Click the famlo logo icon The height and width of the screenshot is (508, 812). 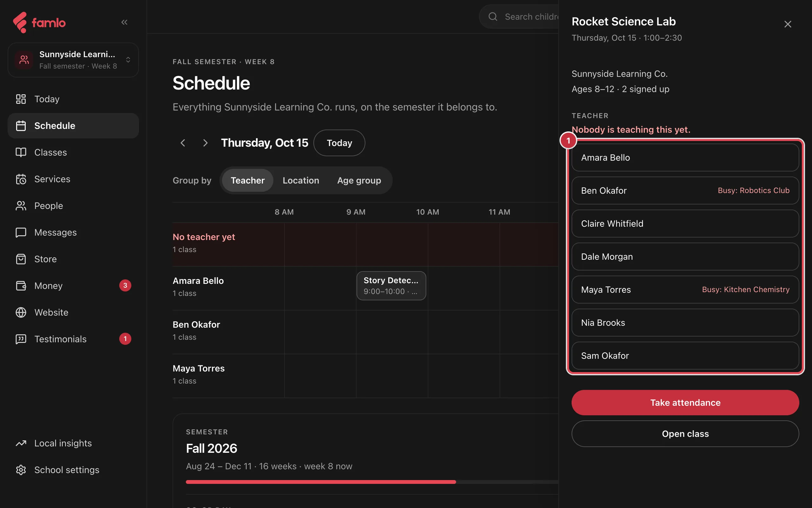click(20, 23)
